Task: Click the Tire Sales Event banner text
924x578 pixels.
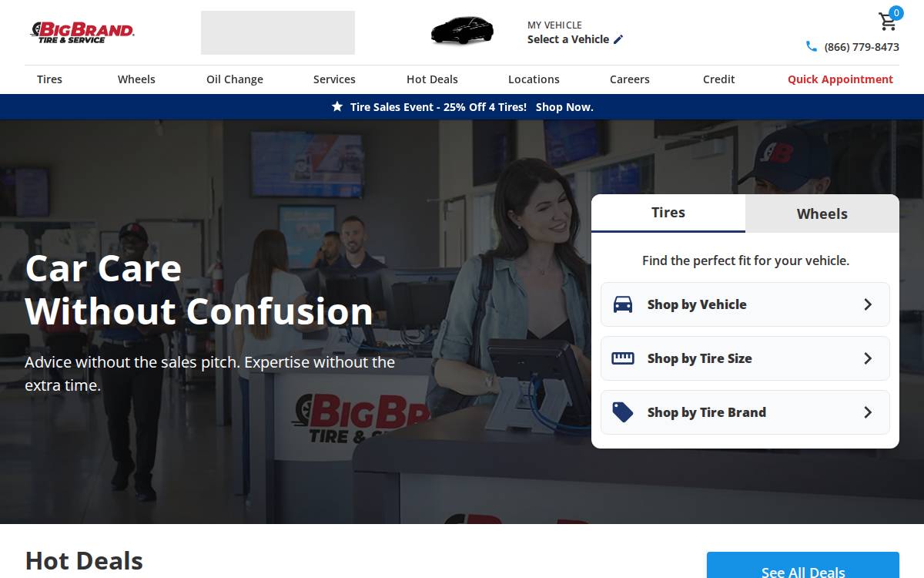Action: 438,107
